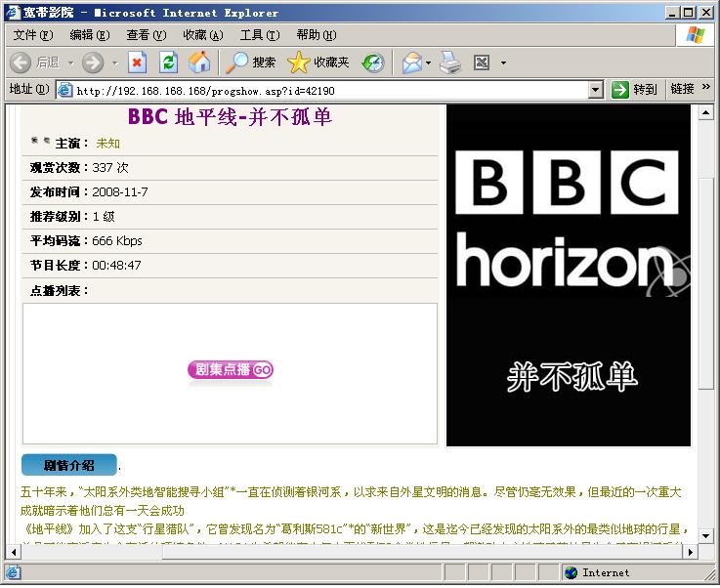Click the 节目长度 00:48:47 text
720x588 pixels.
click(x=85, y=265)
